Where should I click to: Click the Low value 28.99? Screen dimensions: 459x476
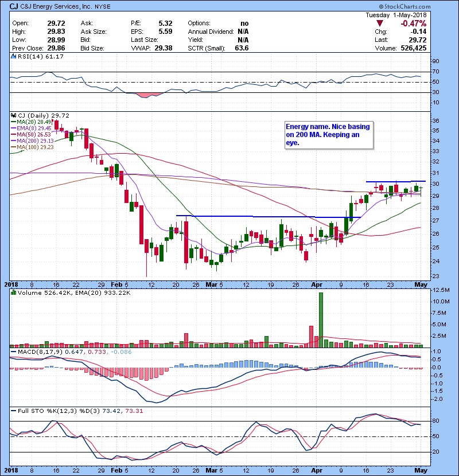[56, 40]
